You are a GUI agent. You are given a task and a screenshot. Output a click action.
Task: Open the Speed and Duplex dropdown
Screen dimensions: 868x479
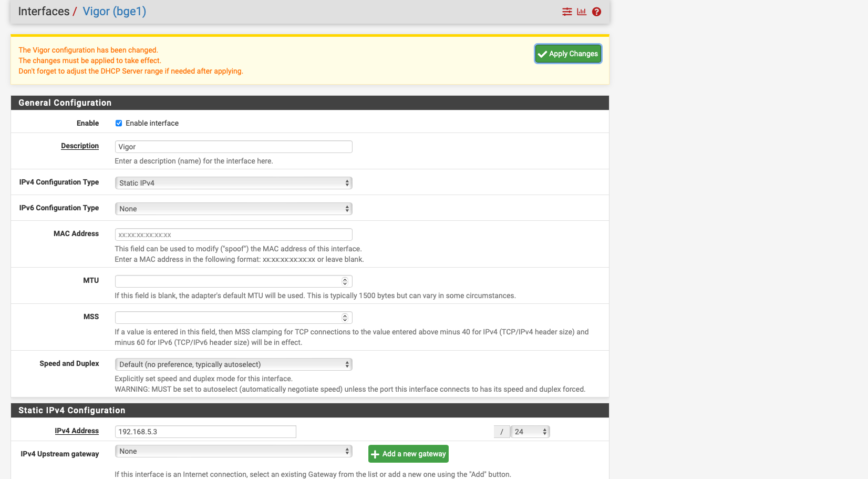233,364
